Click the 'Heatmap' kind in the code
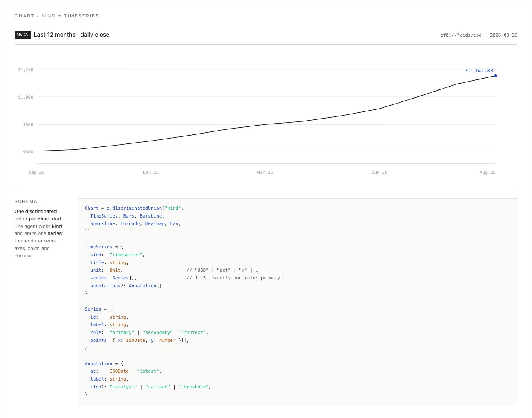The height and width of the screenshot is (418, 532). [x=155, y=223]
